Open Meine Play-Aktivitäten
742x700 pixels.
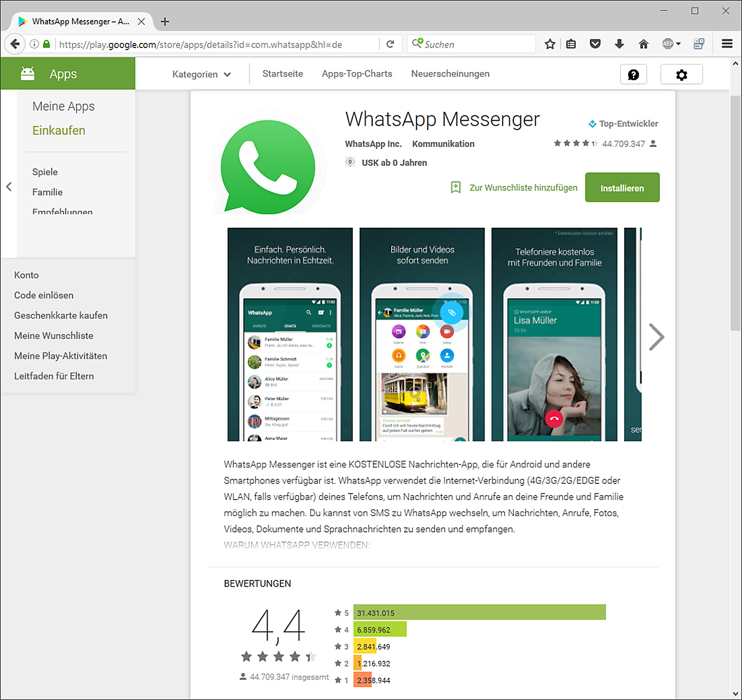61,356
